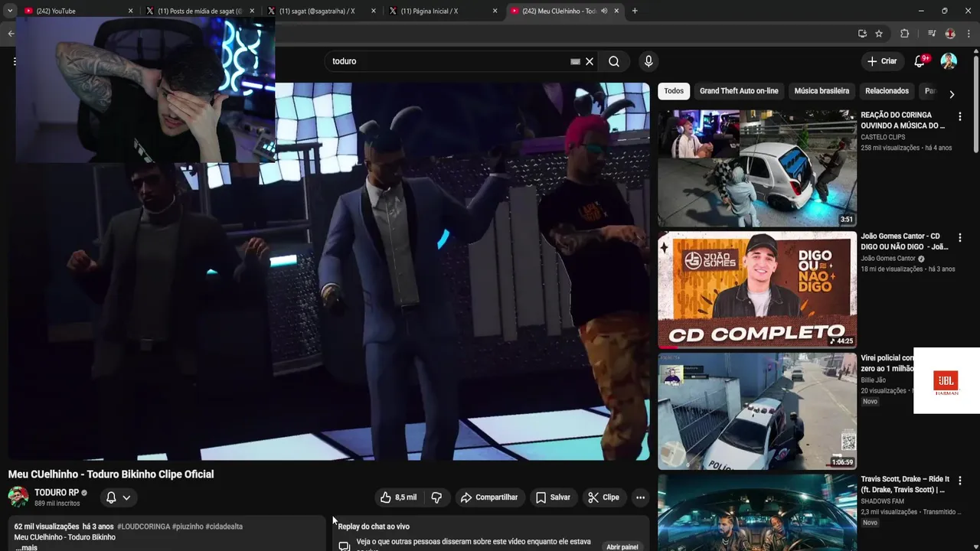The height and width of the screenshot is (551, 980).
Task: Close the YouTube (242) tab
Action: click(130, 11)
